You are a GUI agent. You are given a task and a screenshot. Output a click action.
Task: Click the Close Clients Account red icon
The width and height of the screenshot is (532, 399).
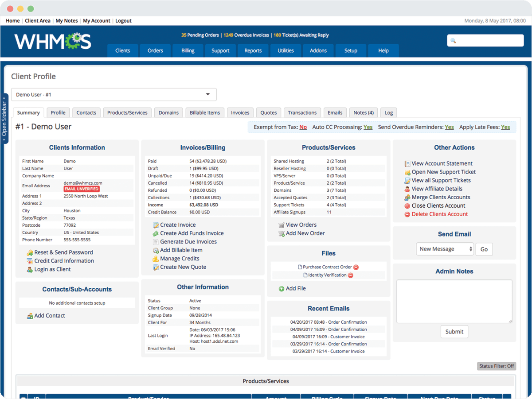(x=407, y=206)
